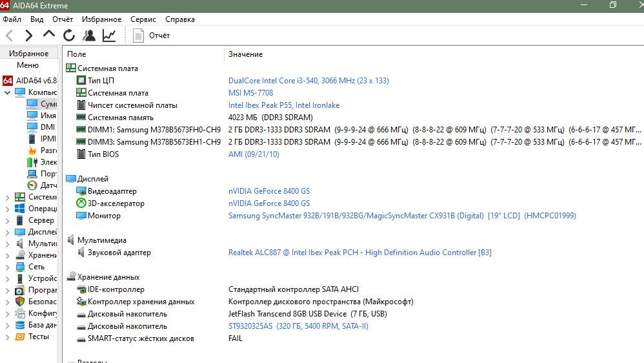The height and width of the screenshot is (363, 644).
Task: Select the portable computer laptop icon in tree
Action: tap(32, 174)
